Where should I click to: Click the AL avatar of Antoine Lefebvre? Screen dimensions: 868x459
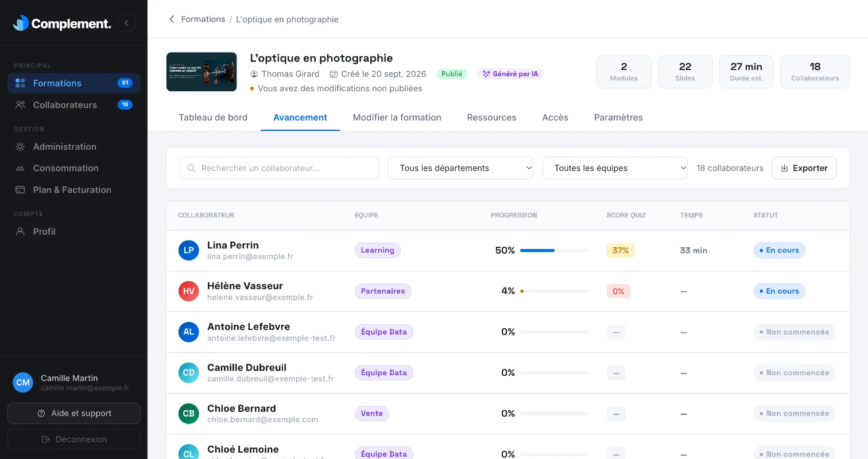click(188, 332)
